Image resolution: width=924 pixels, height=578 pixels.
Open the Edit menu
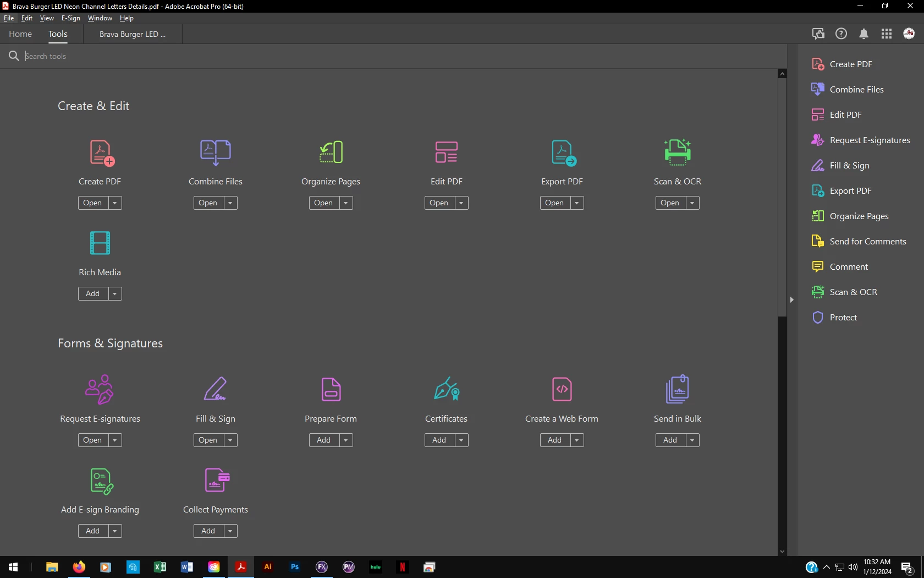[x=27, y=18]
